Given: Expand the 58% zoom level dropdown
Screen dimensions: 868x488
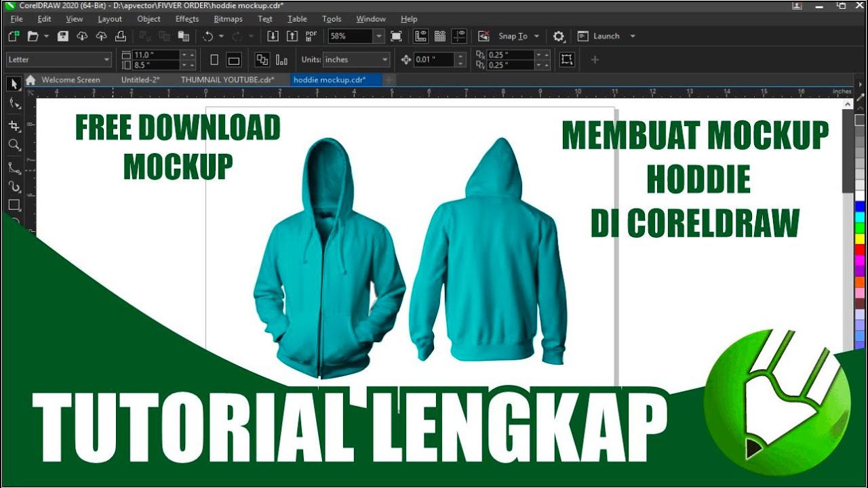Looking at the screenshot, I should [379, 36].
